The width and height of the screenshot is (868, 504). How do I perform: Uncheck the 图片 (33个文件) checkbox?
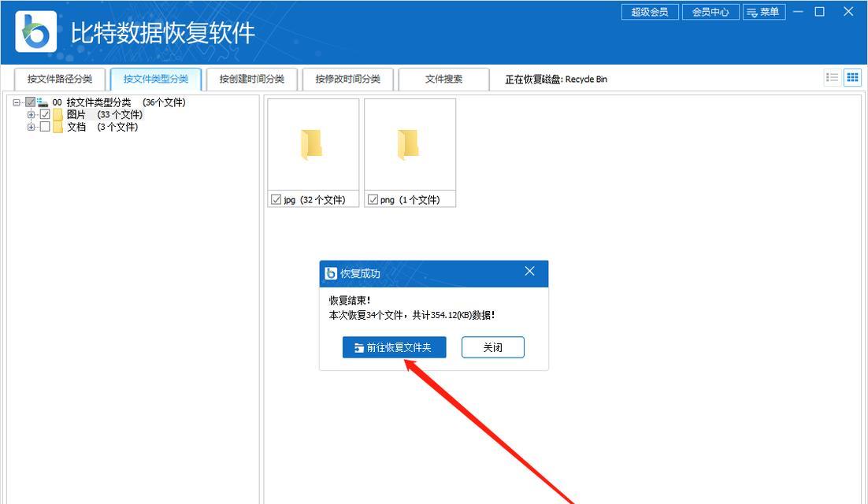click(x=46, y=114)
